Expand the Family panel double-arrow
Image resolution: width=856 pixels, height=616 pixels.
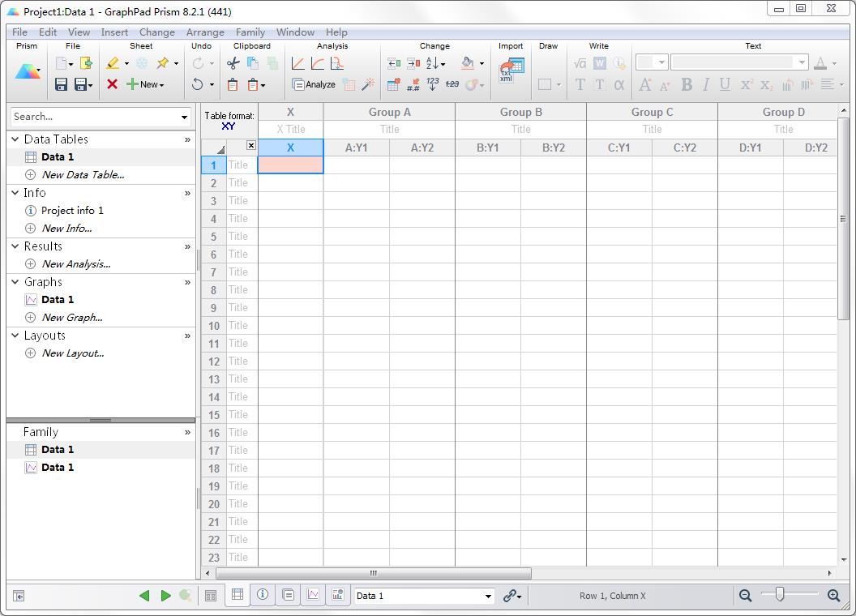[187, 432]
